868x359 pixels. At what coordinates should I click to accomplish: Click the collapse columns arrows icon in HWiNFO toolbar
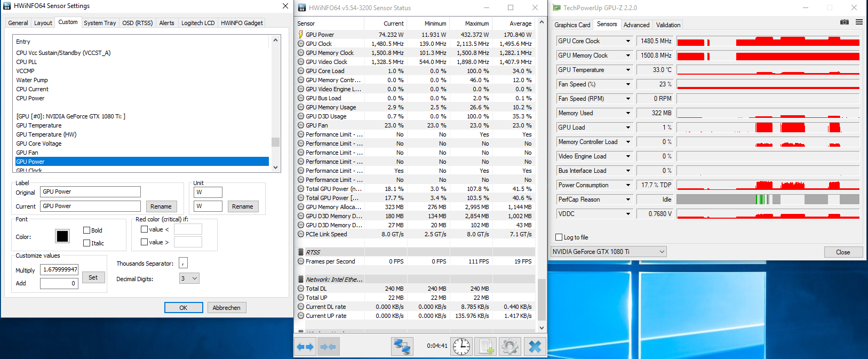328,347
